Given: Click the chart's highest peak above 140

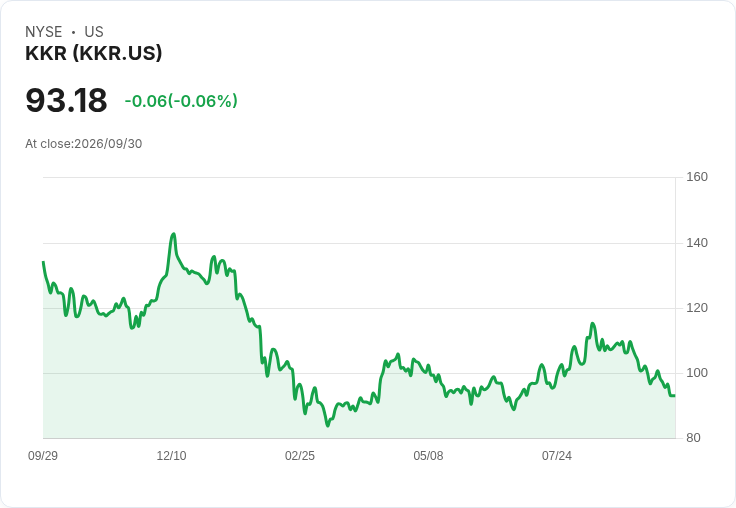Looking at the screenshot, I should coord(174,234).
